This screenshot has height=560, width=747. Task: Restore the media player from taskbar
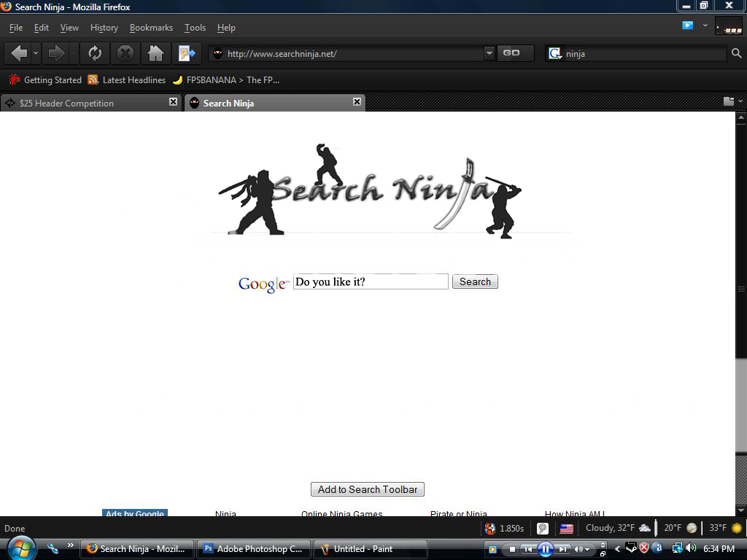(603, 553)
